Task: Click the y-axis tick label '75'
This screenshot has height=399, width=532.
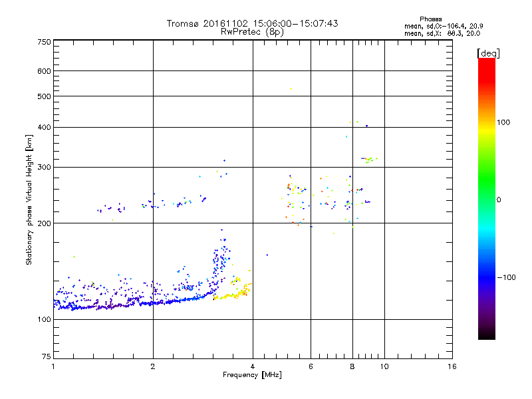Action: (x=47, y=356)
